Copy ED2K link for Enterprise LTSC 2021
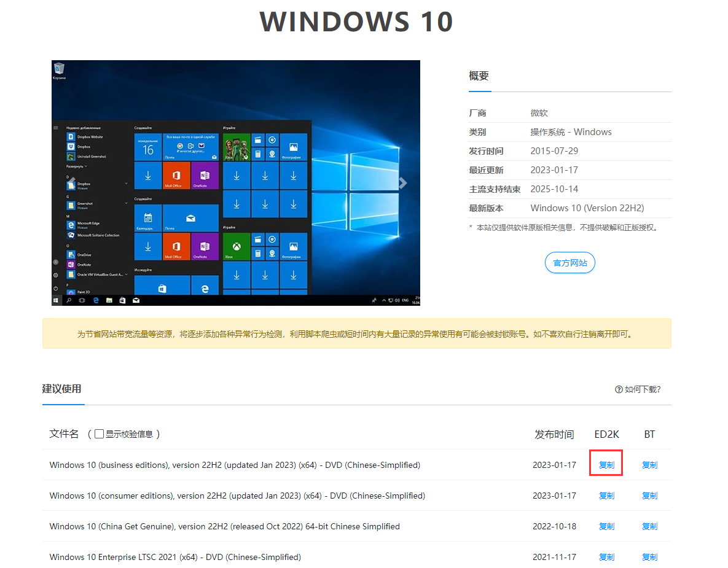728x568 pixels. point(606,557)
